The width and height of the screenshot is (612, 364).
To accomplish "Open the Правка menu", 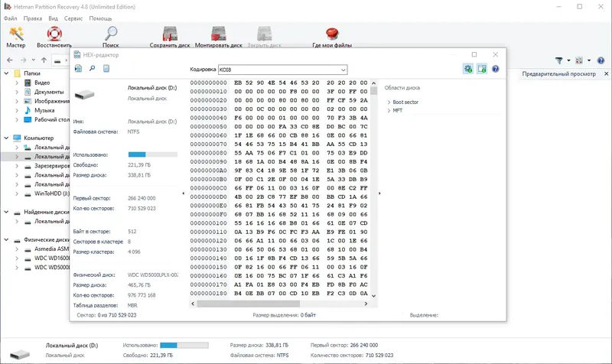I will pos(33,18).
